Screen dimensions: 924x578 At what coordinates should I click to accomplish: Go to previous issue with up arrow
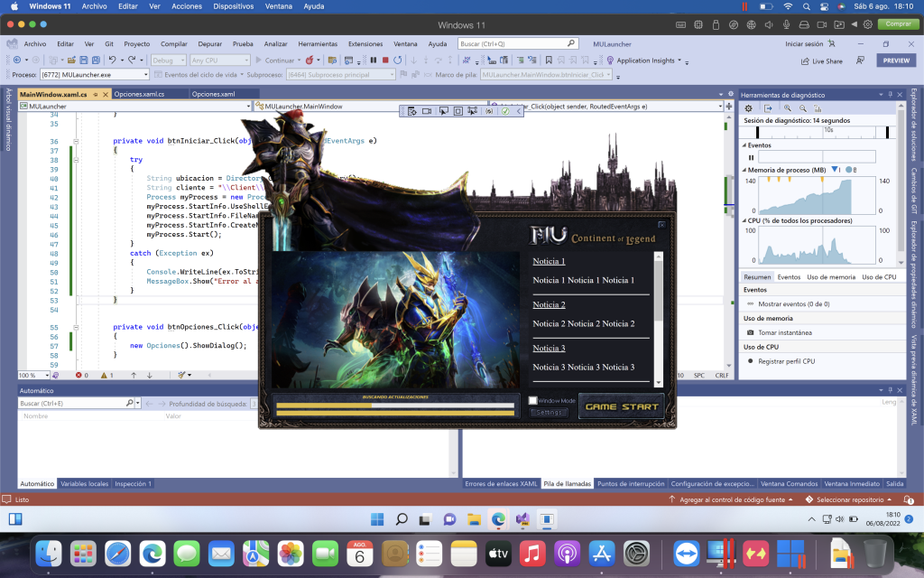tap(134, 375)
